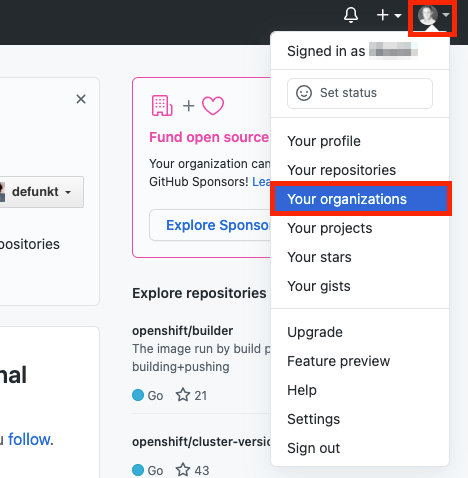Expand the caret next to plus icon
Image resolution: width=468 pixels, height=478 pixels.
point(398,15)
